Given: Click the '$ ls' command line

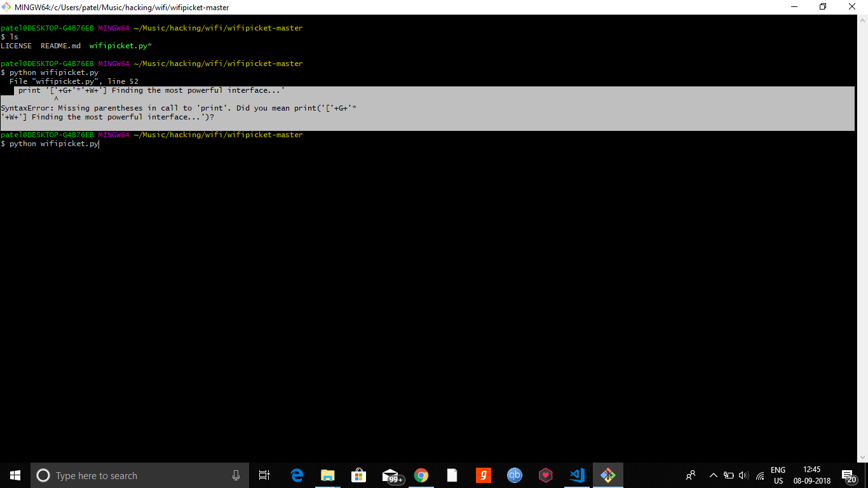Looking at the screenshot, I should 10,37.
